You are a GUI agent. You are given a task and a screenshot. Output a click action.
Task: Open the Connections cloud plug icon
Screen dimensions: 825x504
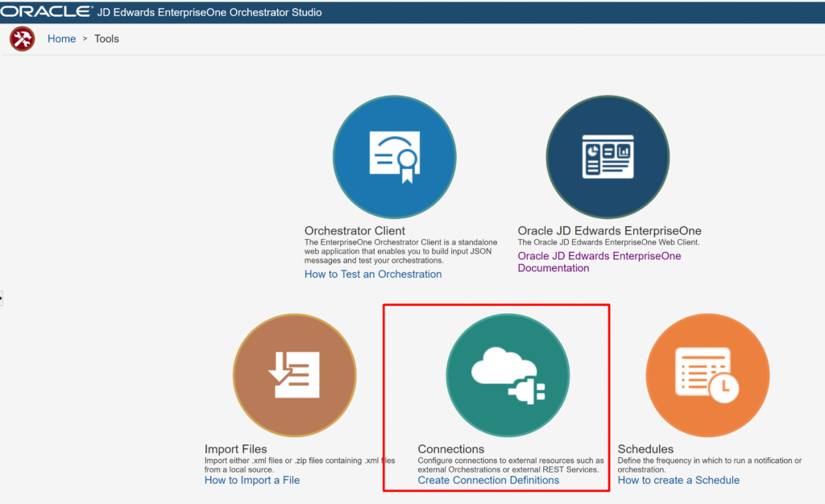[508, 375]
